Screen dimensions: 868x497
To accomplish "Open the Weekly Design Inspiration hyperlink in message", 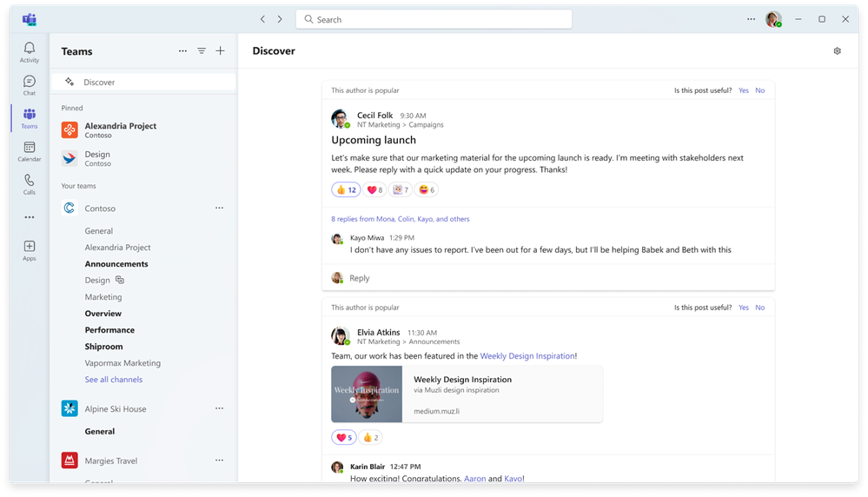I will 527,356.
